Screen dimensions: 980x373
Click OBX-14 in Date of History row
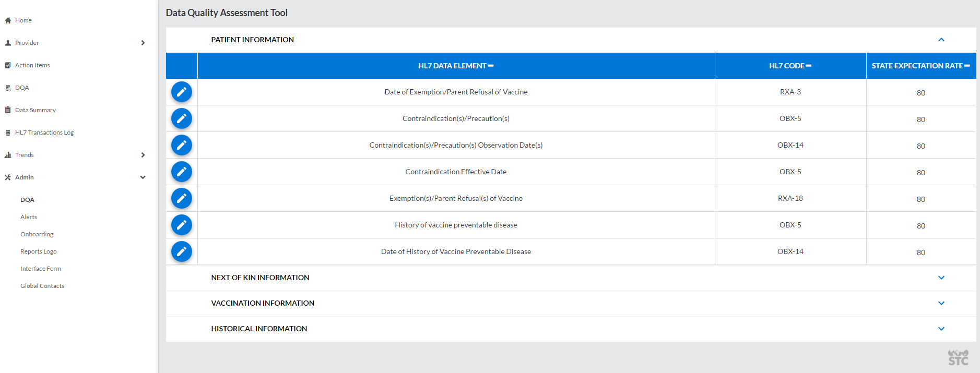click(x=790, y=251)
